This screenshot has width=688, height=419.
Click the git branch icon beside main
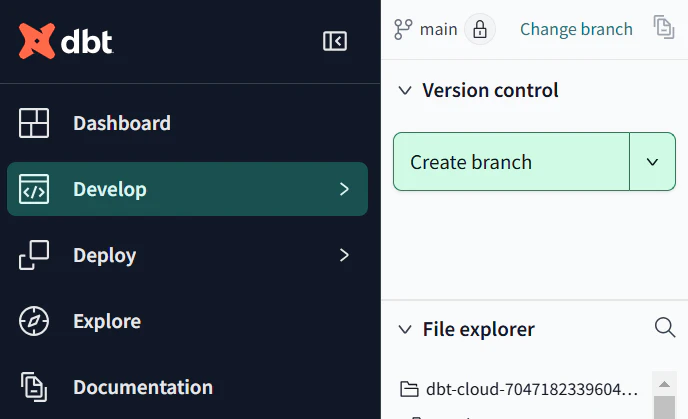pyautogui.click(x=403, y=29)
